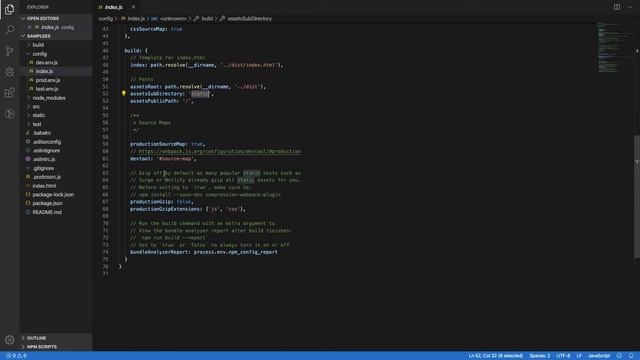Change language mode JavaScript
The height and width of the screenshot is (360, 640).
point(599,356)
